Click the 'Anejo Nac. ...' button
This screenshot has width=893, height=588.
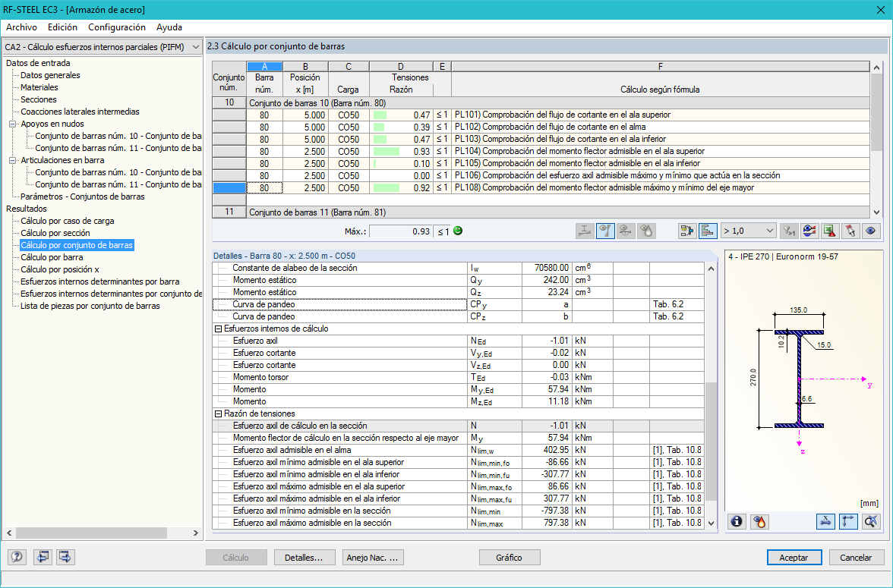click(x=373, y=558)
